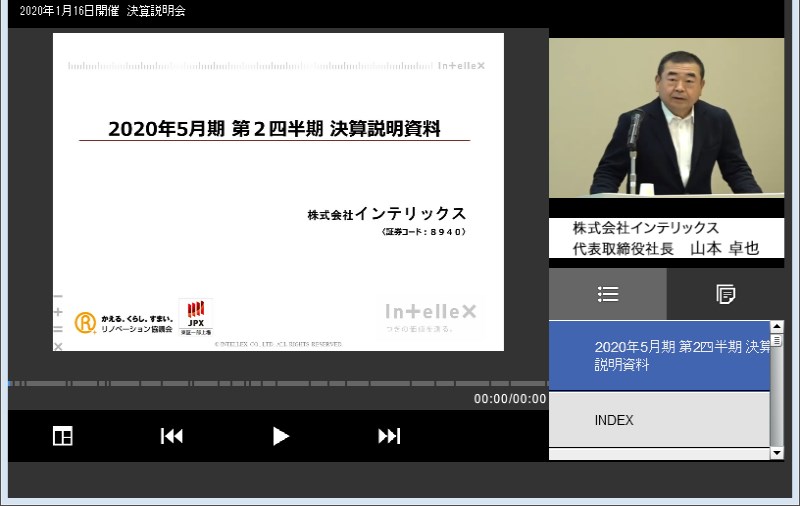Image resolution: width=800 pixels, height=506 pixels.
Task: Click the speaker name 山本 卓也 caption
Action: tap(724, 248)
